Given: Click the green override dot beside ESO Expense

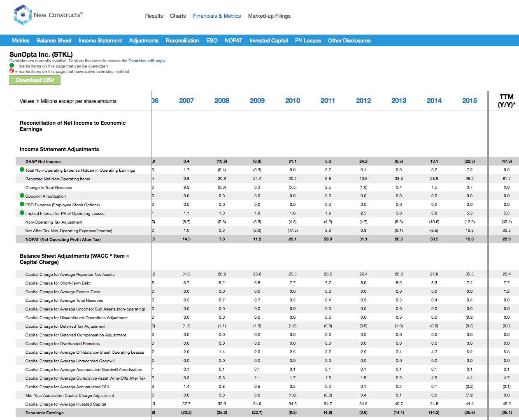Looking at the screenshot, I should (x=22, y=204).
